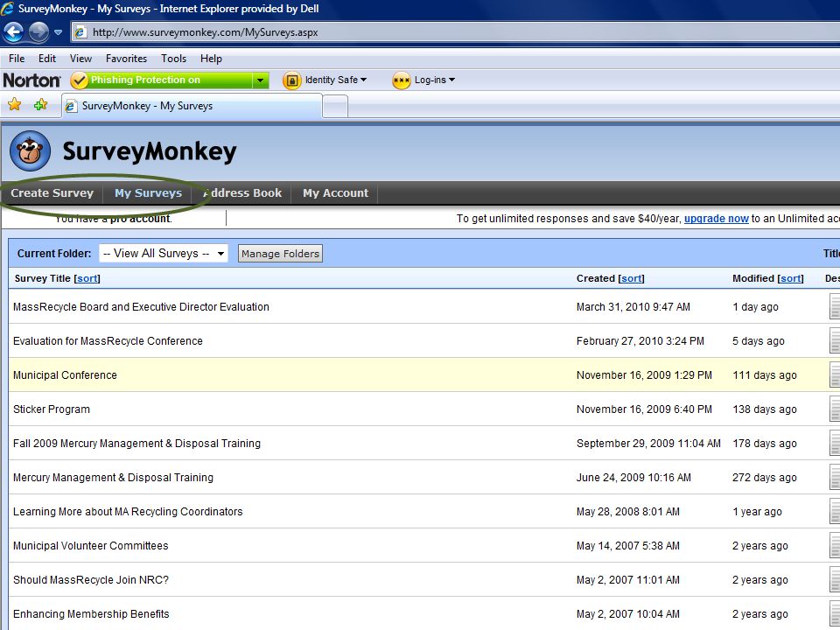Click the SurveyMonkey monkey logo

click(30, 151)
